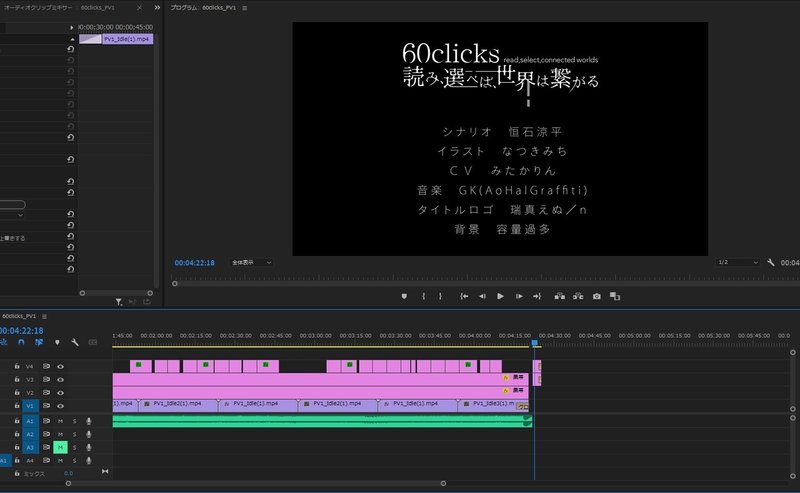The image size is (800, 493).
Task: Click the timeline playhead marker
Action: pos(535,343)
